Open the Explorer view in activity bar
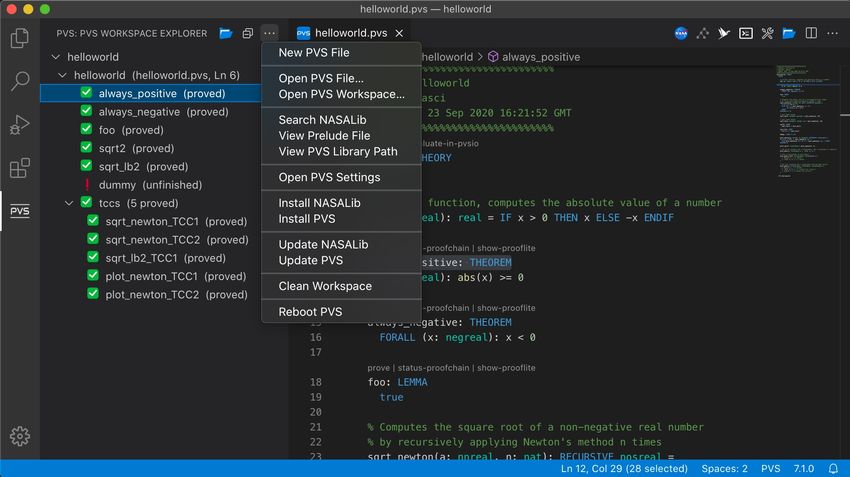This screenshot has width=850, height=477. 20,38
